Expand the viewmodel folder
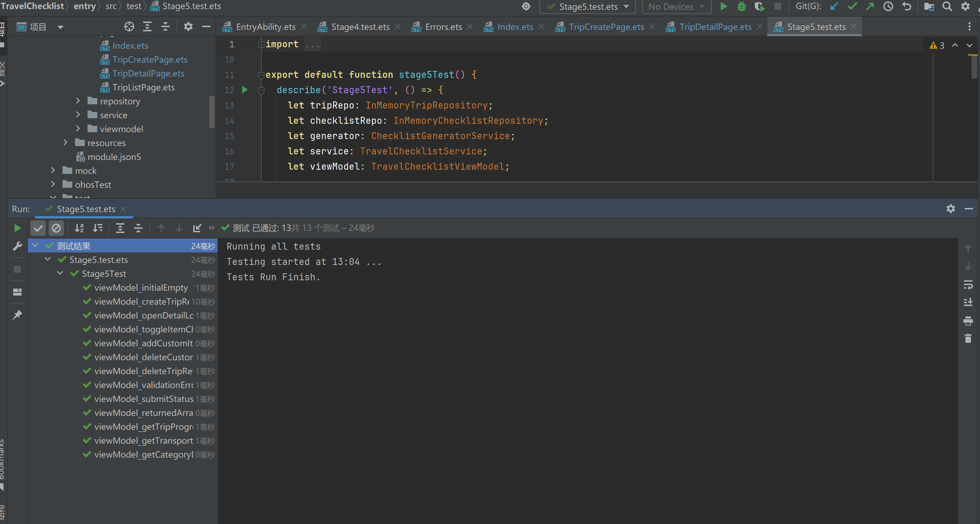 pos(78,129)
